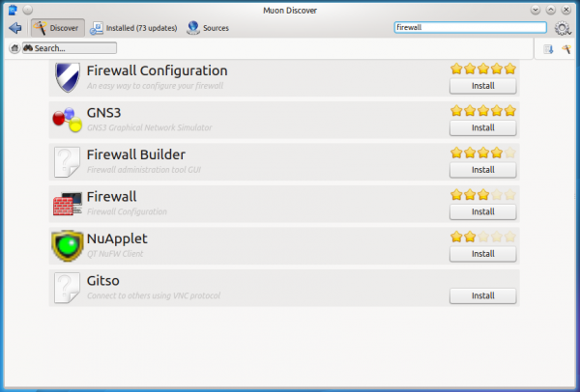Install Gitso
Viewport: 580px width, 392px height.
[482, 295]
